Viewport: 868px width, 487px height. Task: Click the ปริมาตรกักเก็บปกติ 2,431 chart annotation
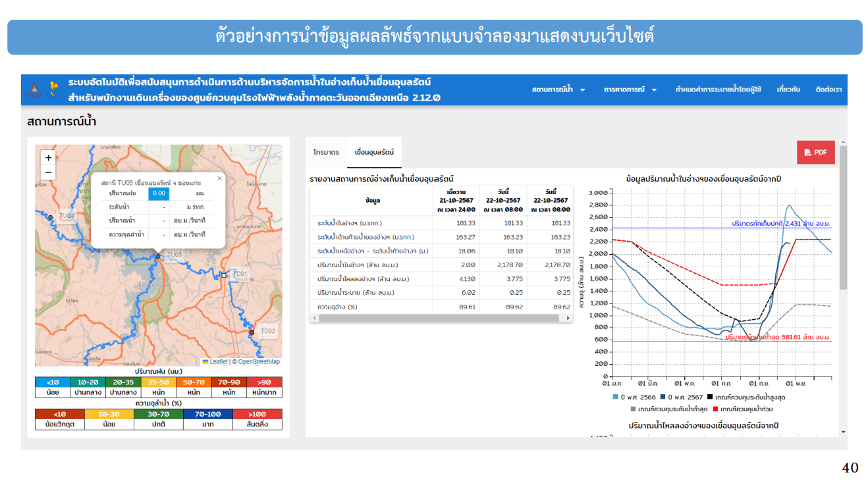coord(781,224)
